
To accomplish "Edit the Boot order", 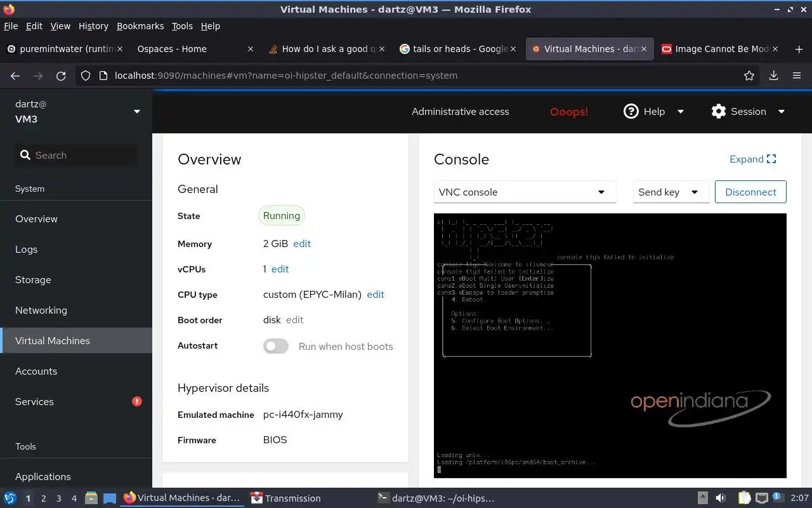I will (x=294, y=320).
